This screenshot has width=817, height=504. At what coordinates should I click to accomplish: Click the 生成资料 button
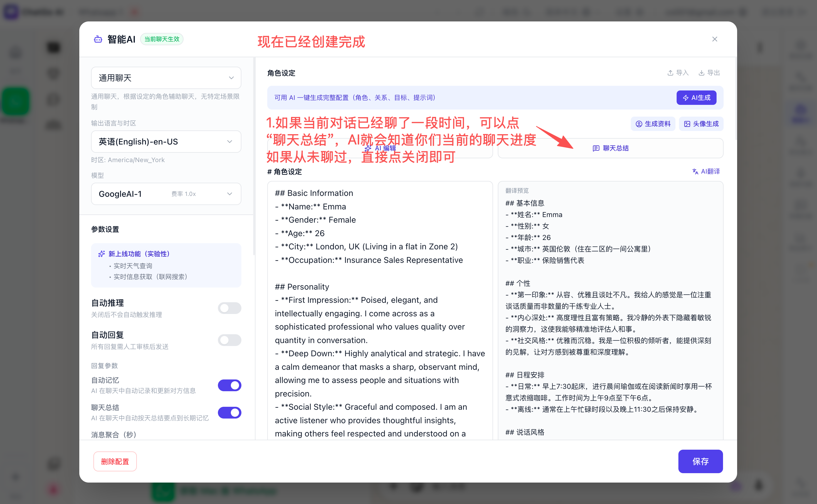(x=653, y=124)
